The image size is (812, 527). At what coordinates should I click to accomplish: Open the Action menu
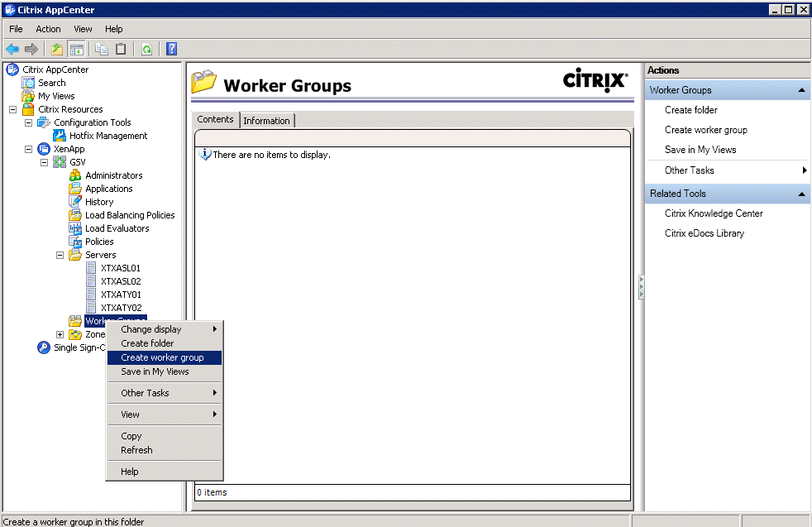point(48,29)
